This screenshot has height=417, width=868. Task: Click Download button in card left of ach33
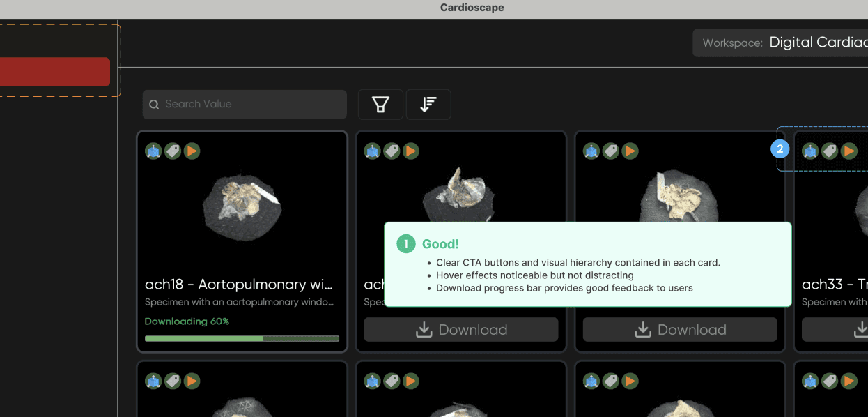pos(680,330)
